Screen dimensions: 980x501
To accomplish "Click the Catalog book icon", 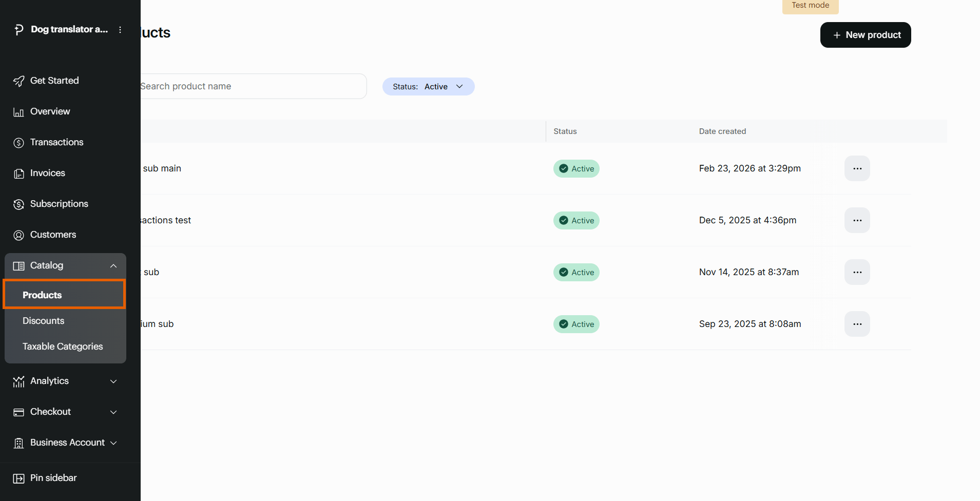I will coord(19,266).
